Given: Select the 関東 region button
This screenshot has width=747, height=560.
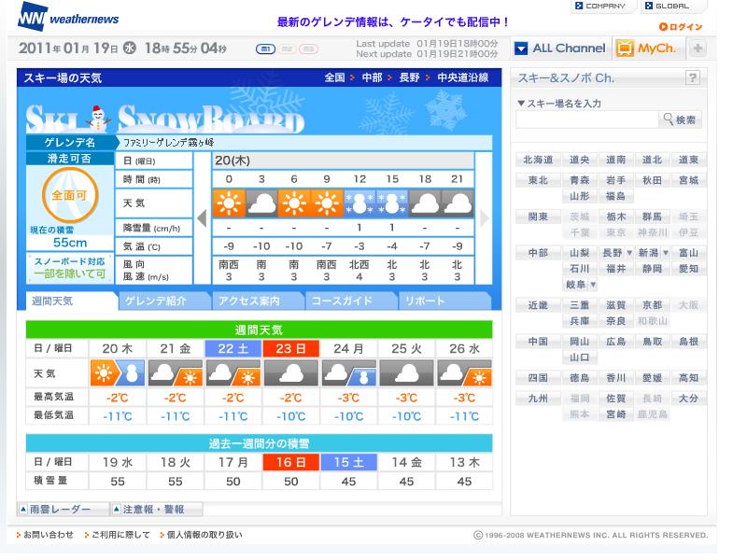Looking at the screenshot, I should [538, 217].
